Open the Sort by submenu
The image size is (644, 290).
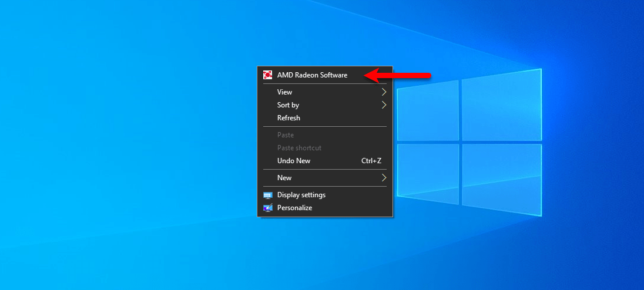pos(325,105)
